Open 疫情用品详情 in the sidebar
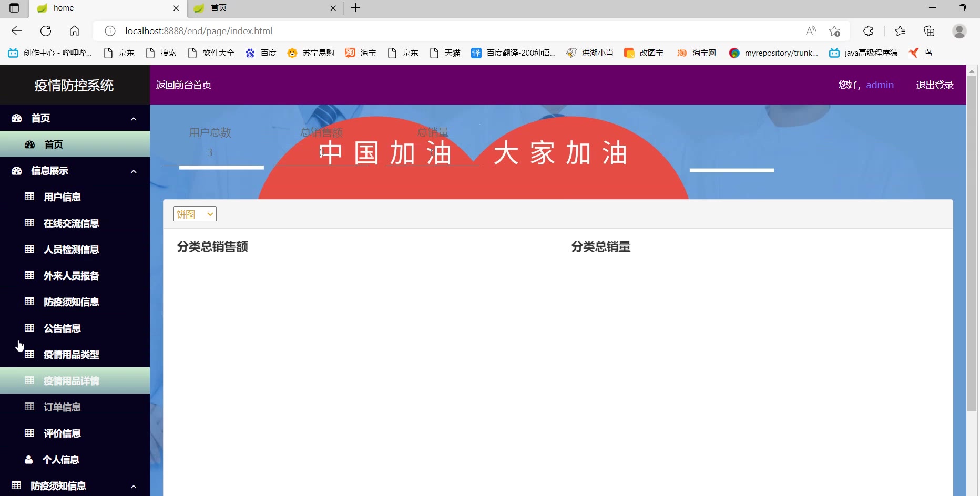The height and width of the screenshot is (496, 980). [x=75, y=381]
